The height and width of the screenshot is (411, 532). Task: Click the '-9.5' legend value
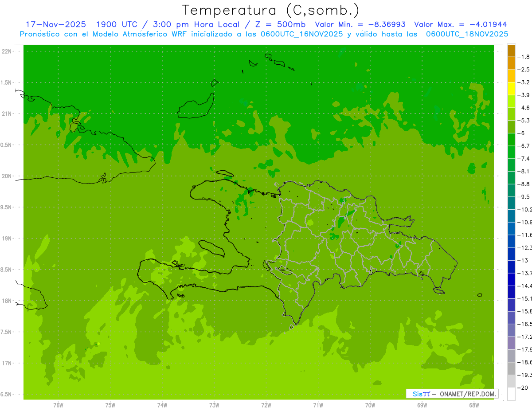[524, 197]
